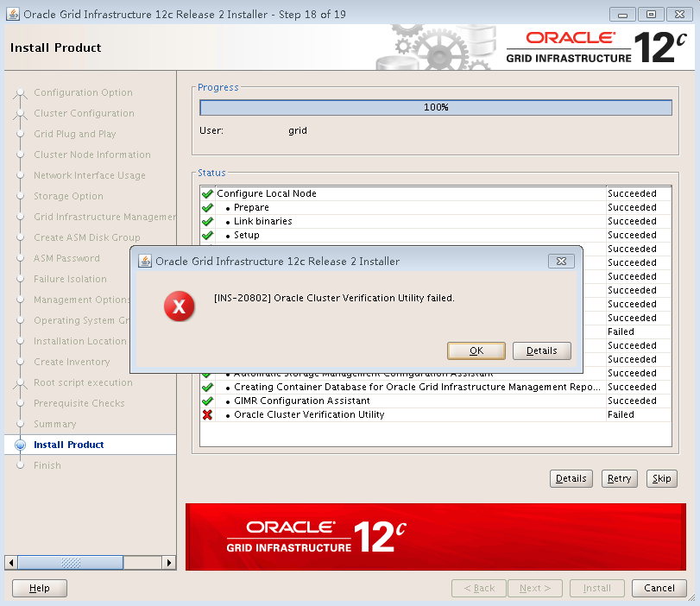
Task: Click Succeeded status of Configure Local Node
Action: tap(632, 193)
